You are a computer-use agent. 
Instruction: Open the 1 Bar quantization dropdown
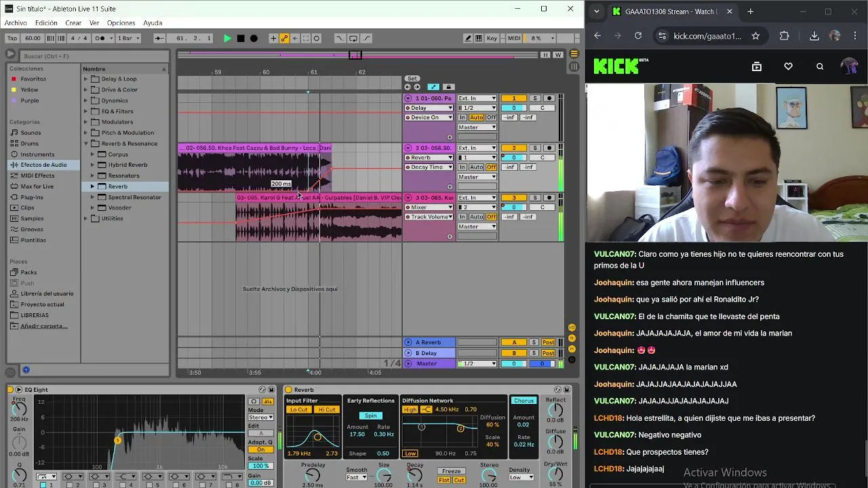(x=128, y=39)
